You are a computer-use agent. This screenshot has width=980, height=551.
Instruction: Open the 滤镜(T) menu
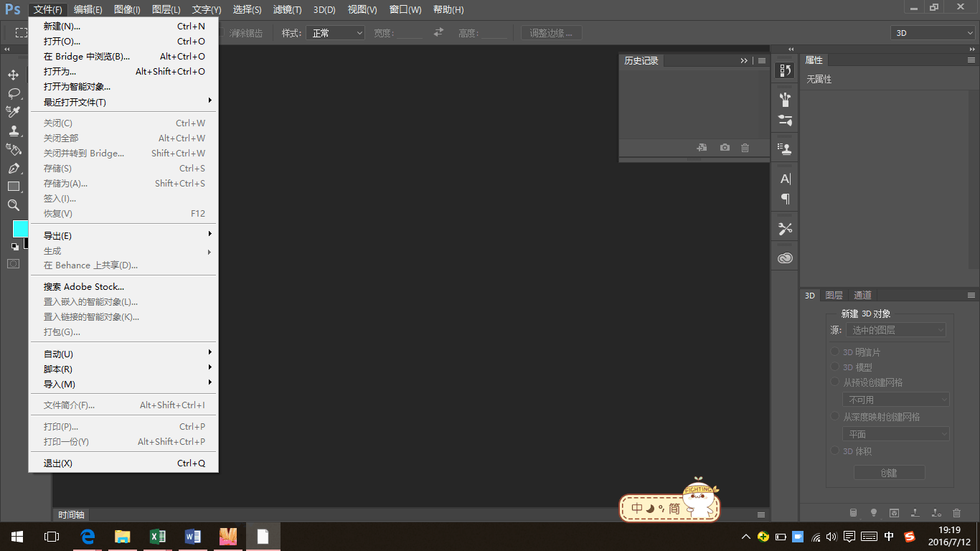point(288,9)
